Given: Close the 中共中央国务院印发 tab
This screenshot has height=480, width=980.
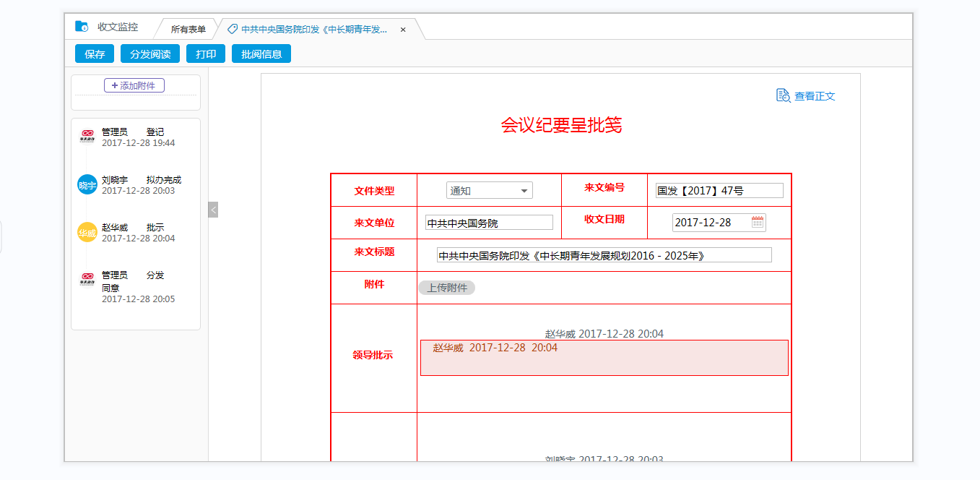Looking at the screenshot, I should [403, 30].
